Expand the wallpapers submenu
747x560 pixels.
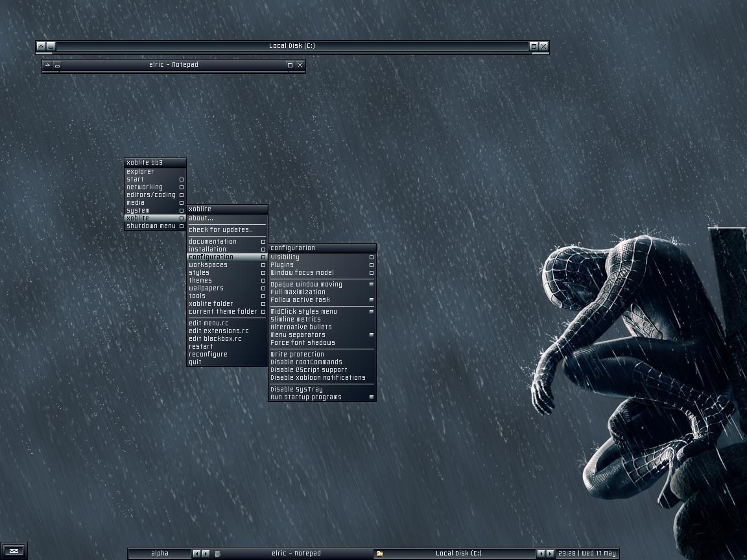[227, 288]
